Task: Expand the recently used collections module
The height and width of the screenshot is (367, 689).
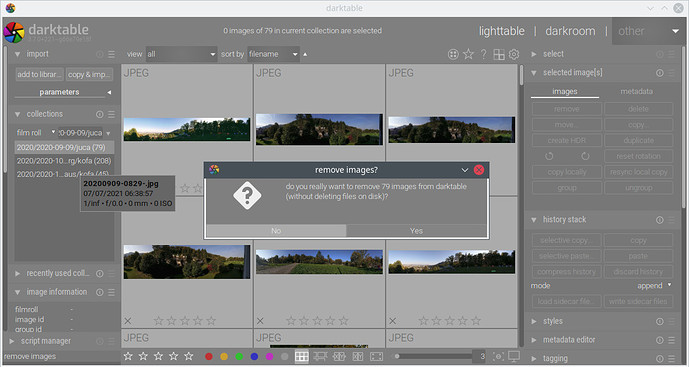Action: tap(18, 273)
